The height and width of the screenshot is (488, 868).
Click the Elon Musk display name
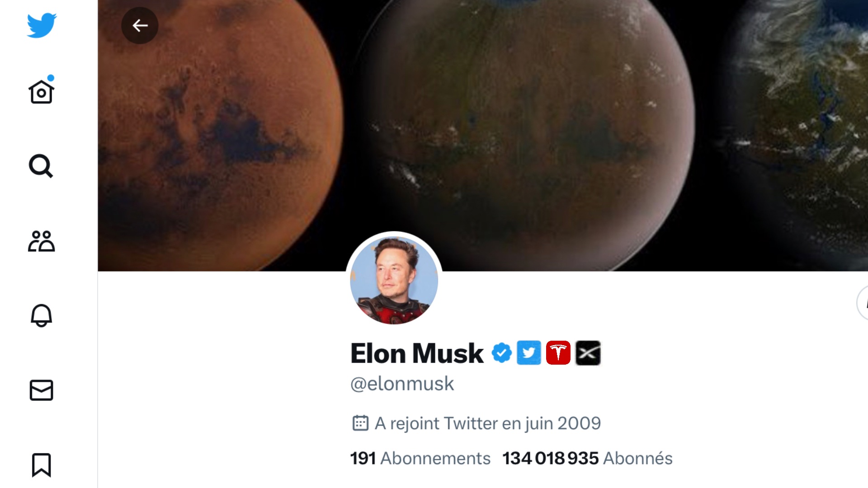coord(417,353)
